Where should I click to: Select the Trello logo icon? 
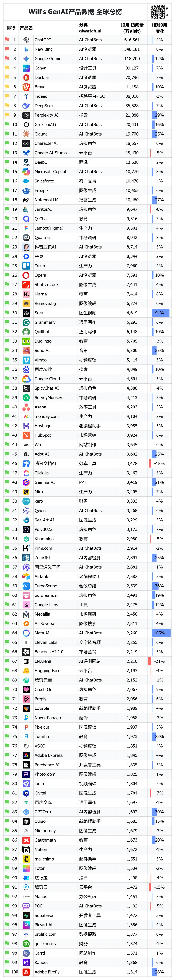click(x=26, y=266)
